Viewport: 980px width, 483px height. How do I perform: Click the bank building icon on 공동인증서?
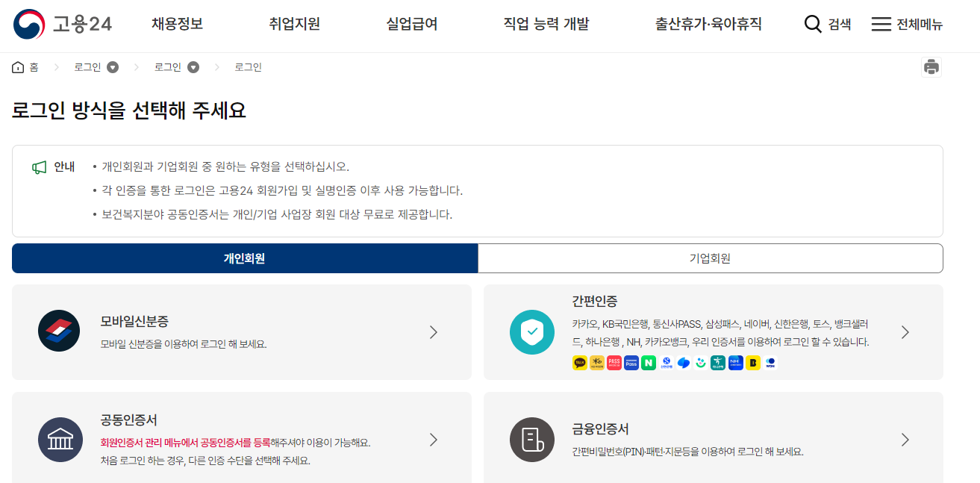[59, 440]
